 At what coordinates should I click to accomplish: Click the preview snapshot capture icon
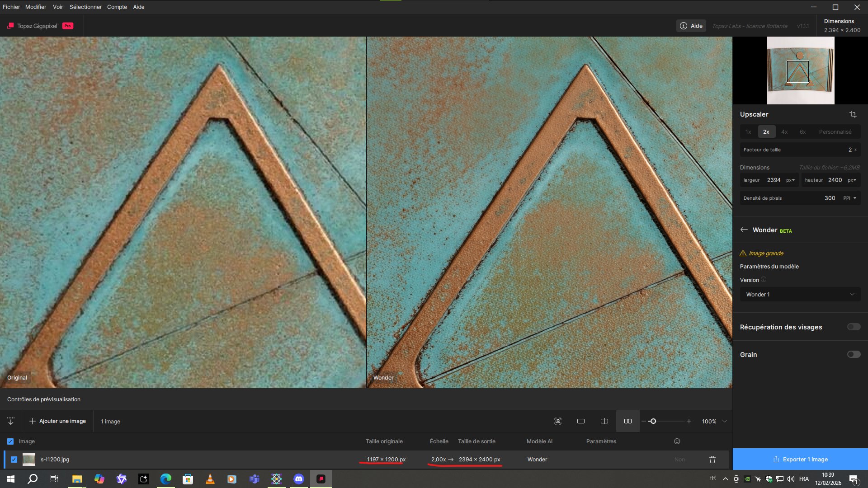coord(558,421)
